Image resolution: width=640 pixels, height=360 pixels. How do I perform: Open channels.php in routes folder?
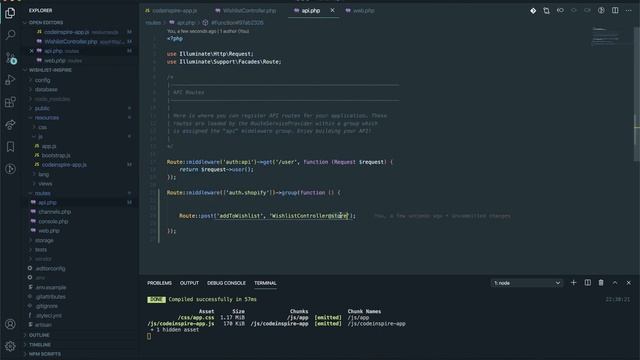[x=54, y=212]
